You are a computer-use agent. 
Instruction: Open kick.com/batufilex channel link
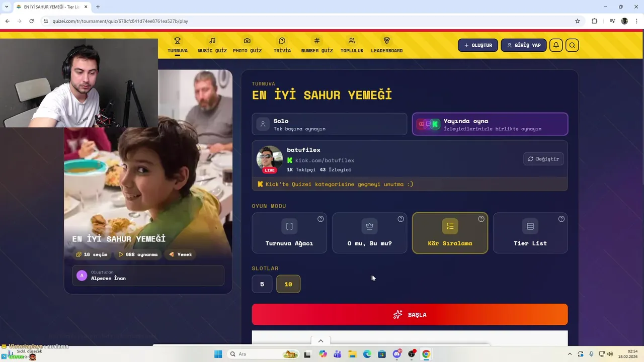325,160
